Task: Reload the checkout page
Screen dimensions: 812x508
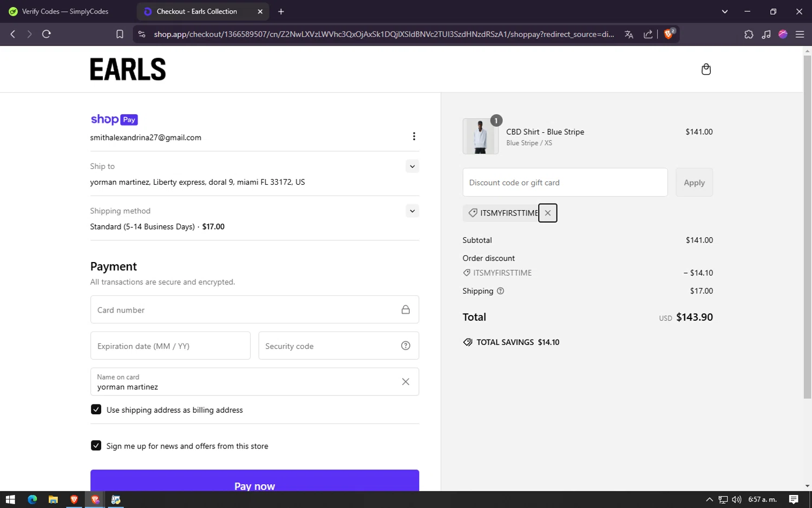Action: pyautogui.click(x=47, y=34)
